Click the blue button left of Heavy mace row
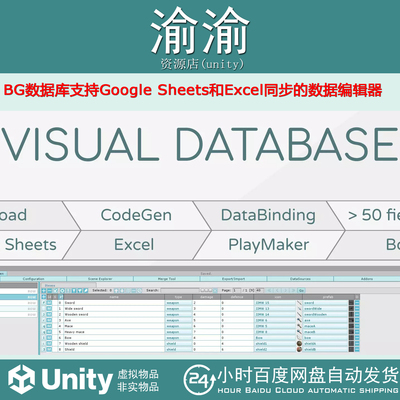 [49, 332]
